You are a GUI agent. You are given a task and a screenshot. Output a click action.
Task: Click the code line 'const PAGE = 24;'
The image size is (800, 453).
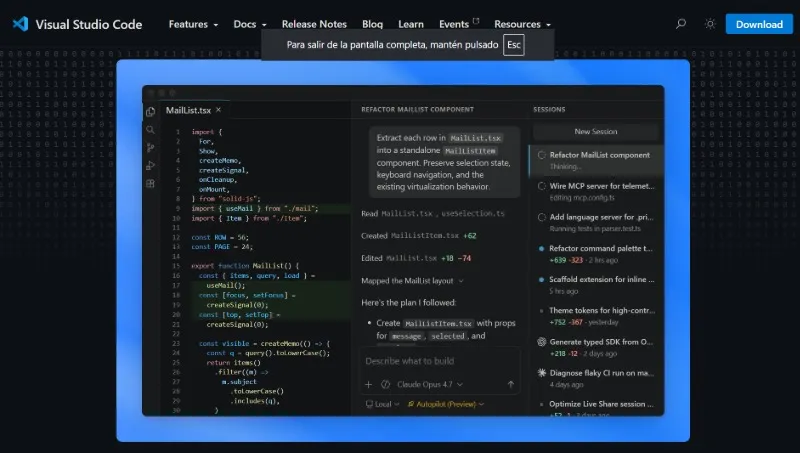(x=222, y=247)
